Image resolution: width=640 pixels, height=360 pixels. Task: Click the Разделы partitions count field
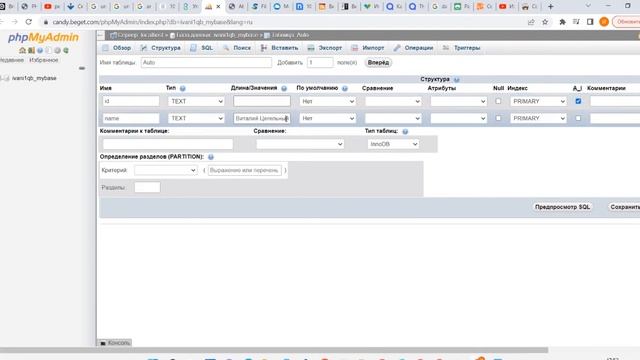pyautogui.click(x=147, y=187)
